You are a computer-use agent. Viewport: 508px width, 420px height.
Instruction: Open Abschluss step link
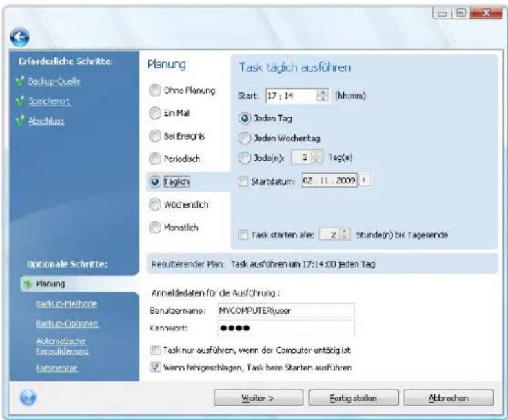[x=46, y=121]
